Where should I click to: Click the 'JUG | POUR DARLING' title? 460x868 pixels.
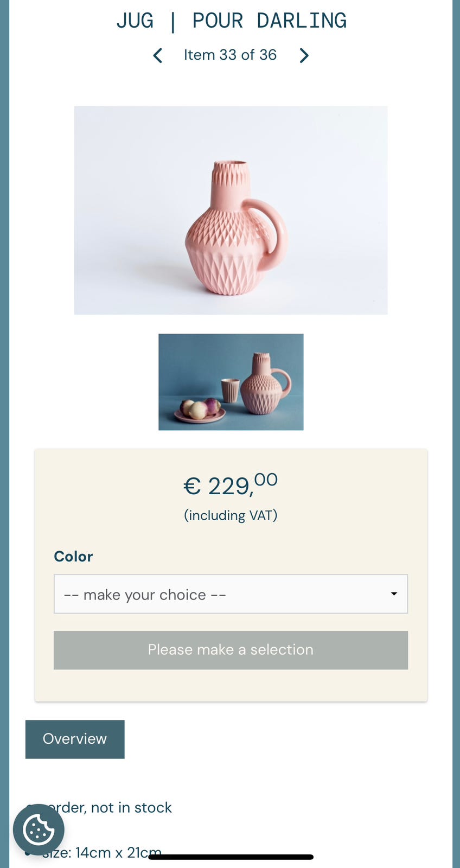point(230,20)
